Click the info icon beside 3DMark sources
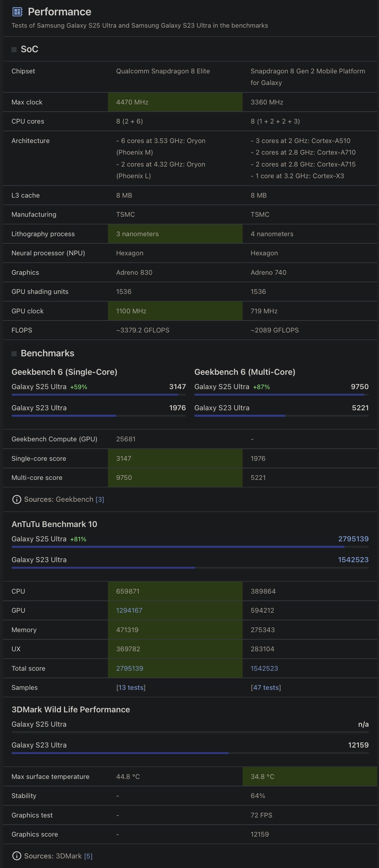 click(x=16, y=856)
